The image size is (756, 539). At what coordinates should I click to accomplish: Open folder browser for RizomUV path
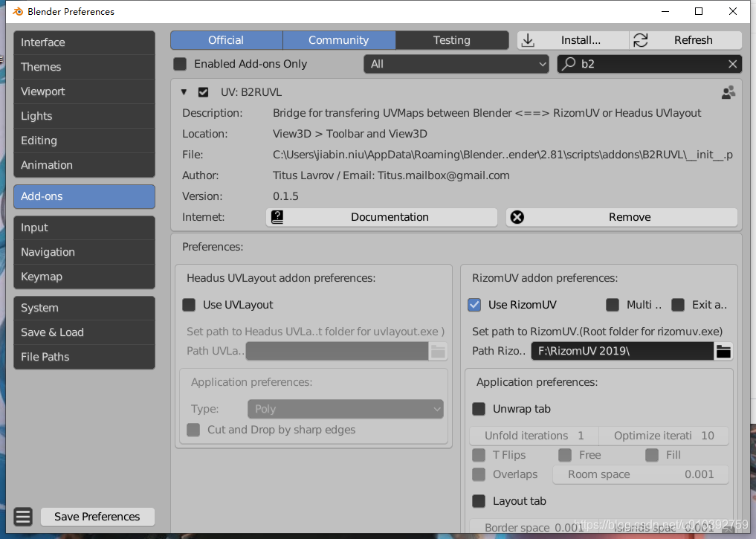click(723, 351)
